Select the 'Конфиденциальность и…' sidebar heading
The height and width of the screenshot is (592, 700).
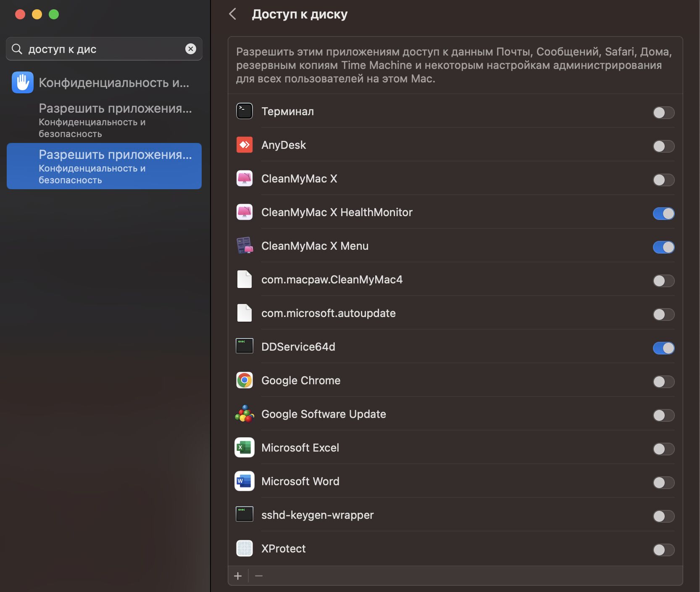click(x=113, y=83)
